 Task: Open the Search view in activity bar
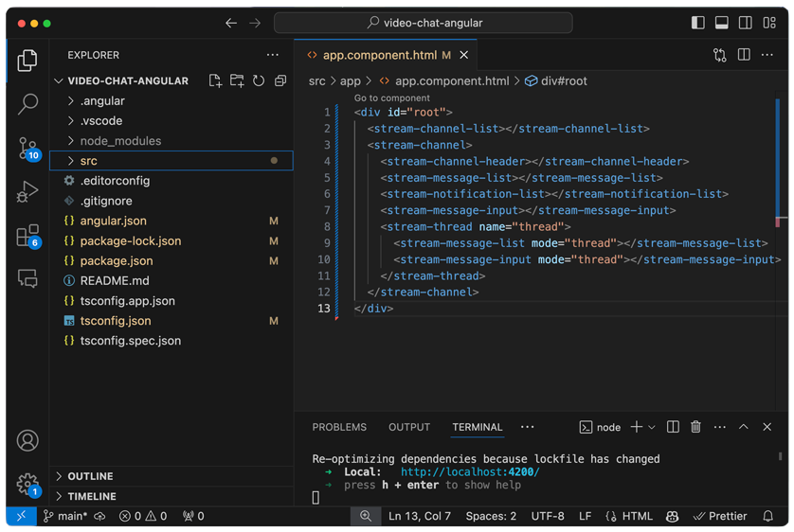pyautogui.click(x=27, y=104)
